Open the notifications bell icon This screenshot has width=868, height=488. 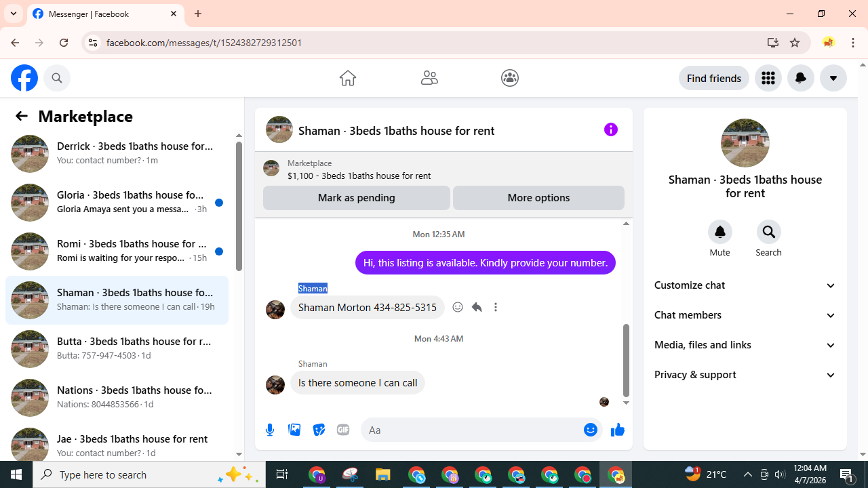(x=801, y=78)
